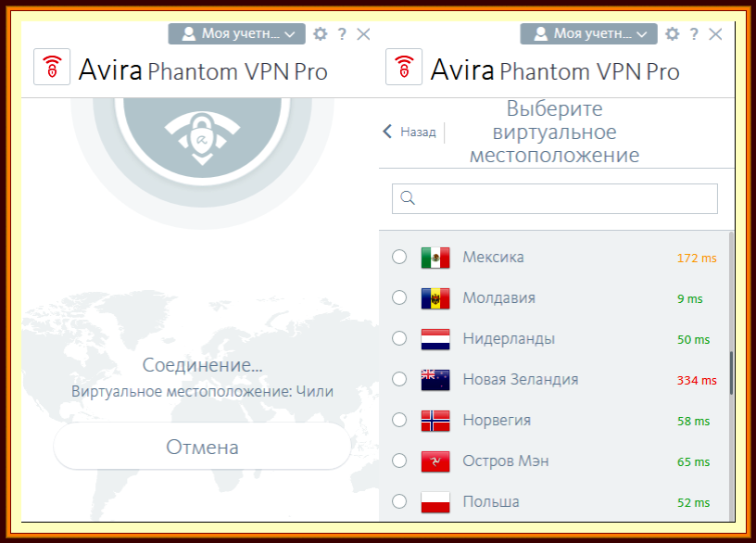Click Avira Wi-Fi logo in left window

point(52,67)
